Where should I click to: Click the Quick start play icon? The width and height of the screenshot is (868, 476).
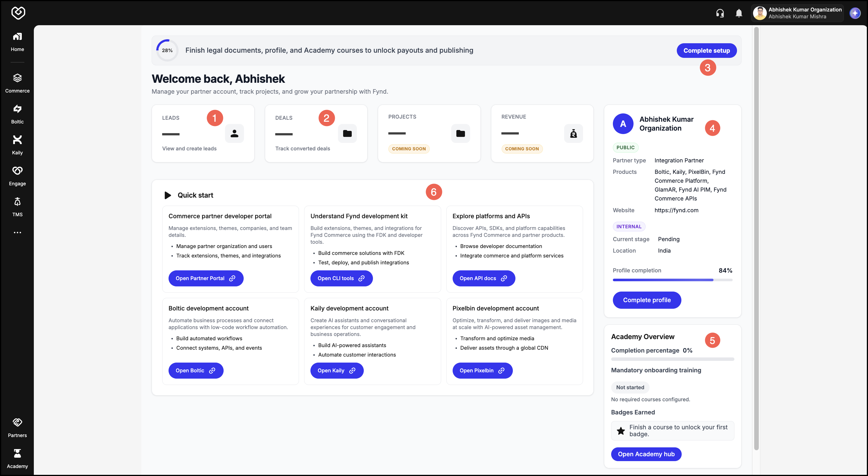coord(167,195)
